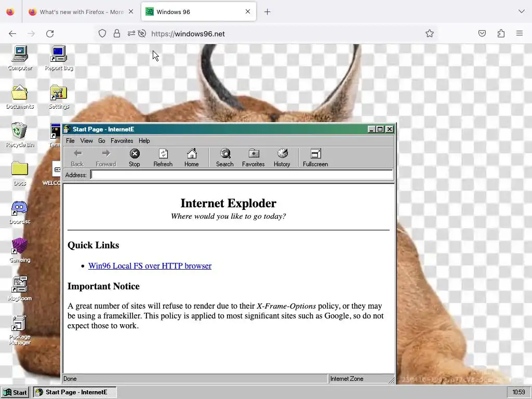Viewport: 532px width, 399px height.
Task: Click the Forward toolbar button in InternetE
Action: click(x=106, y=158)
